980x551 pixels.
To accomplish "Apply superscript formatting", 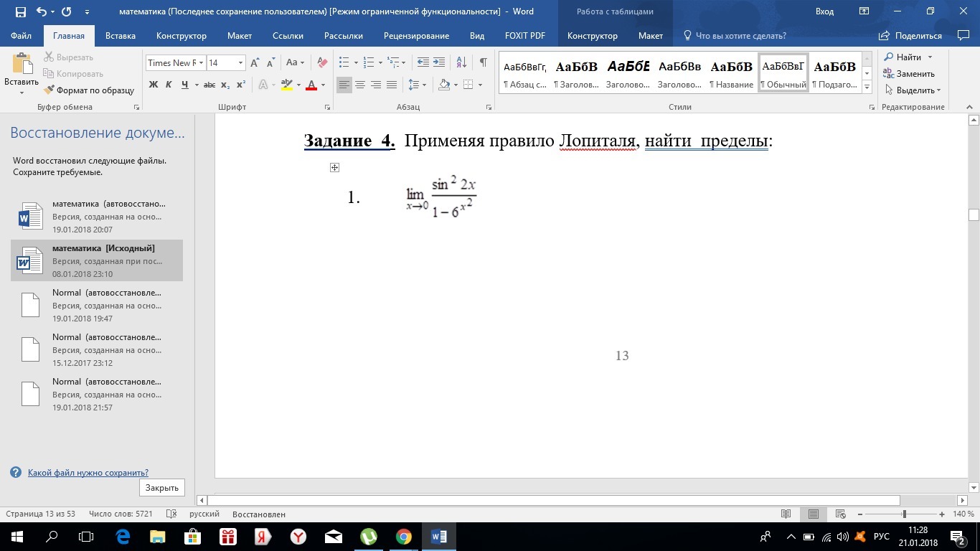I will (241, 85).
